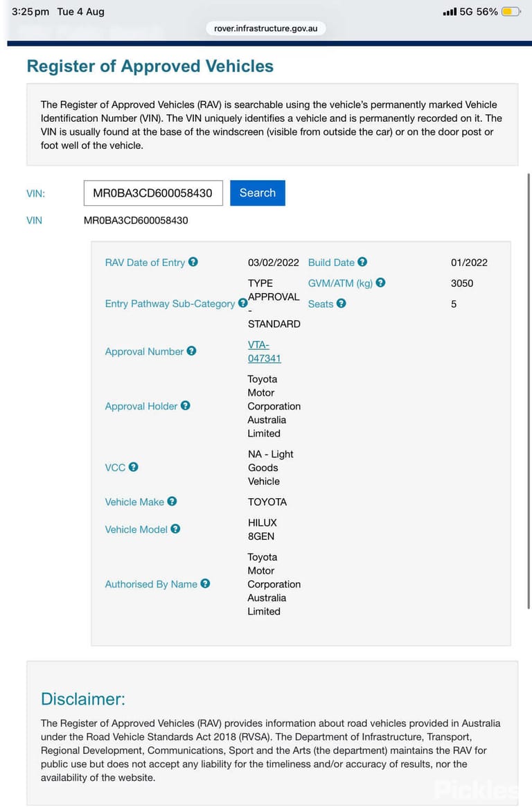Click help icon beside Vehicle Make
Screen dimensions: 532x810
point(172,501)
